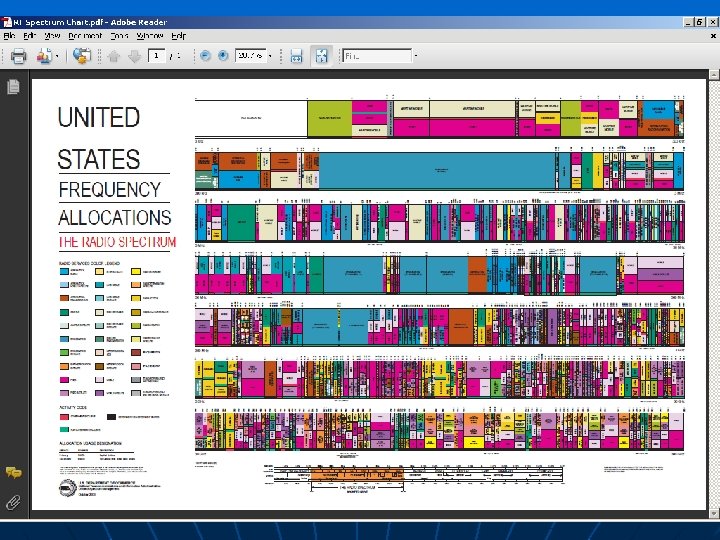Image resolution: width=720 pixels, height=540 pixels.
Task: Open the Find options dropdown arrow
Action: pyautogui.click(x=416, y=56)
